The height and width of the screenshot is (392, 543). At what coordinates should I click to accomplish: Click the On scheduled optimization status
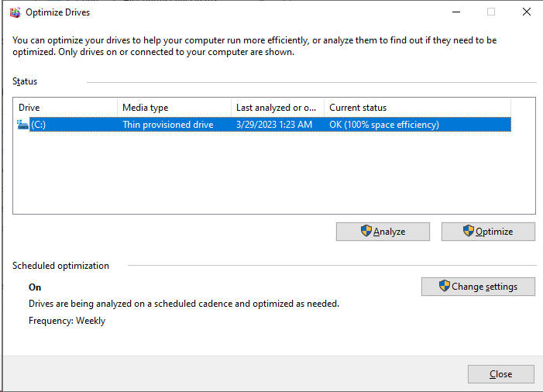click(x=35, y=287)
